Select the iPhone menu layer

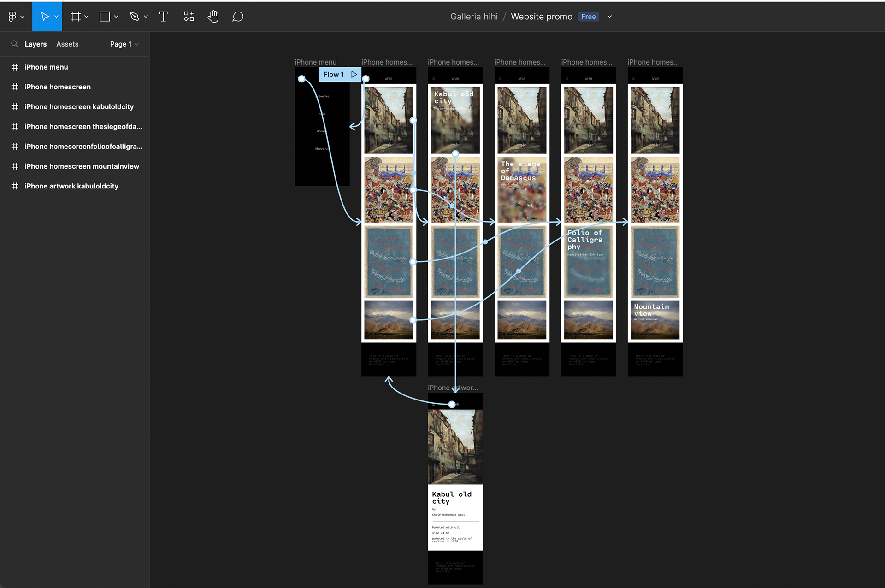click(x=75, y=67)
